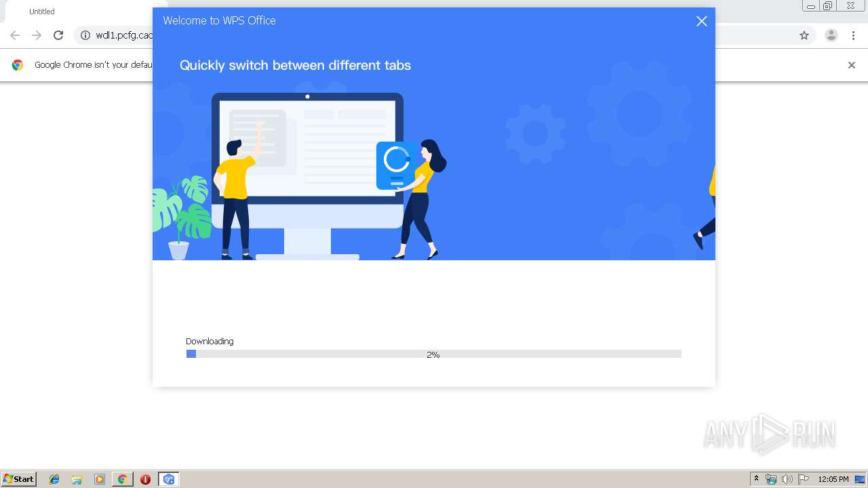This screenshot has height=488, width=868.
Task: Click the Chrome forward arrow
Action: pyautogui.click(x=37, y=35)
